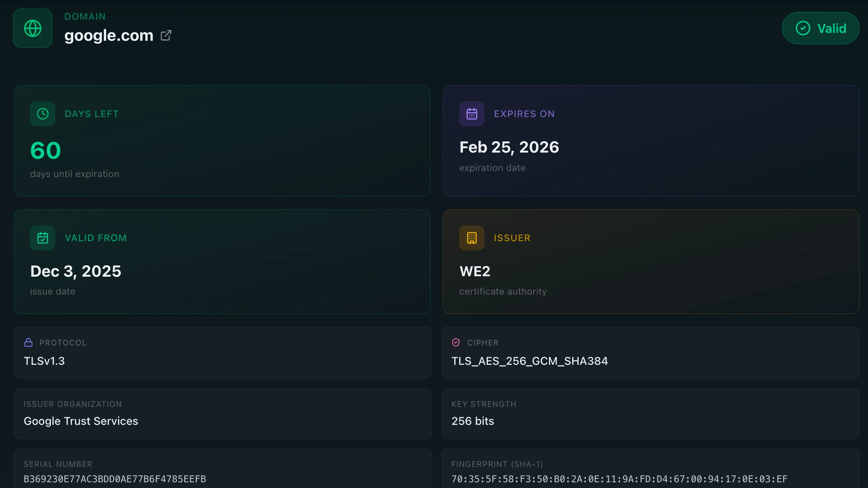Click the clock icon in Days Left card
This screenshot has height=488, width=868.
43,114
